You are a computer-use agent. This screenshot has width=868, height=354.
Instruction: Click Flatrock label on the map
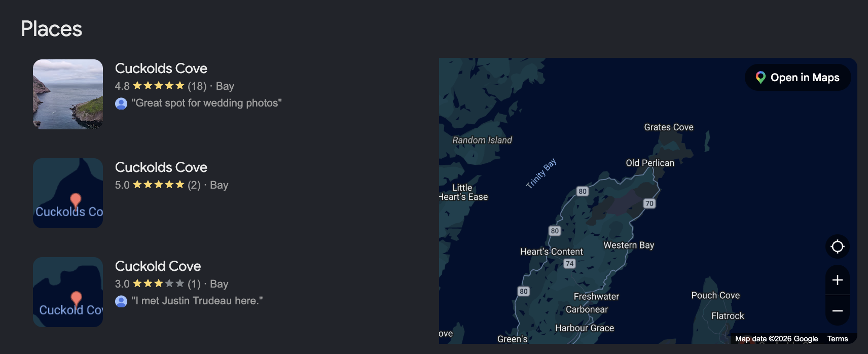point(728,315)
